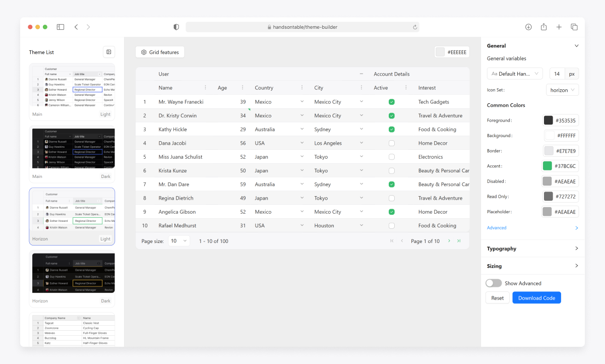This screenshot has width=605, height=364.
Task: Open a new tab with the plus icon
Action: point(559,27)
